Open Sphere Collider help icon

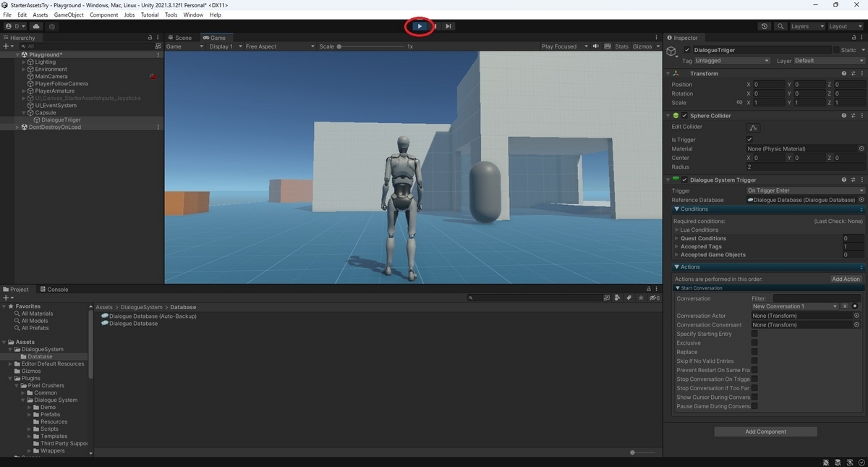[x=844, y=116]
